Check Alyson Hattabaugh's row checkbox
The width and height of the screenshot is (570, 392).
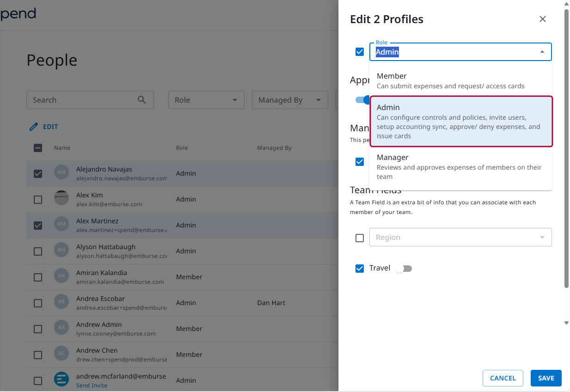37,251
